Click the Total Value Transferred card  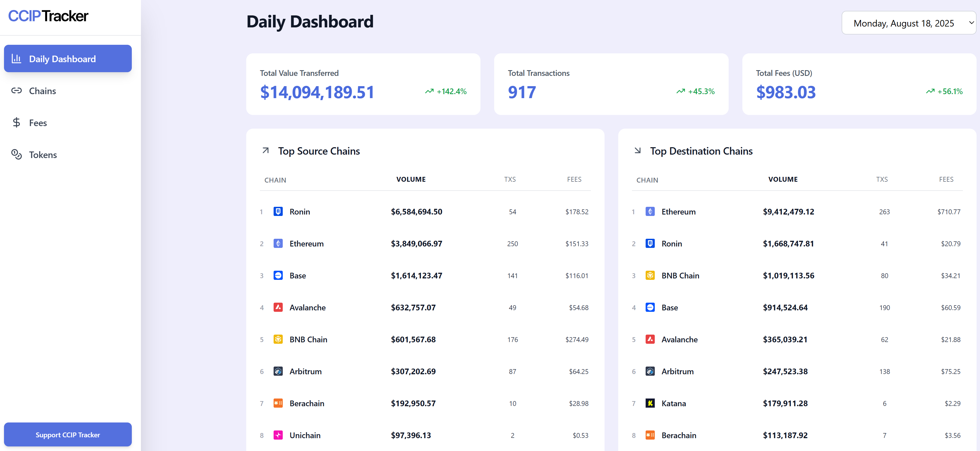click(363, 84)
